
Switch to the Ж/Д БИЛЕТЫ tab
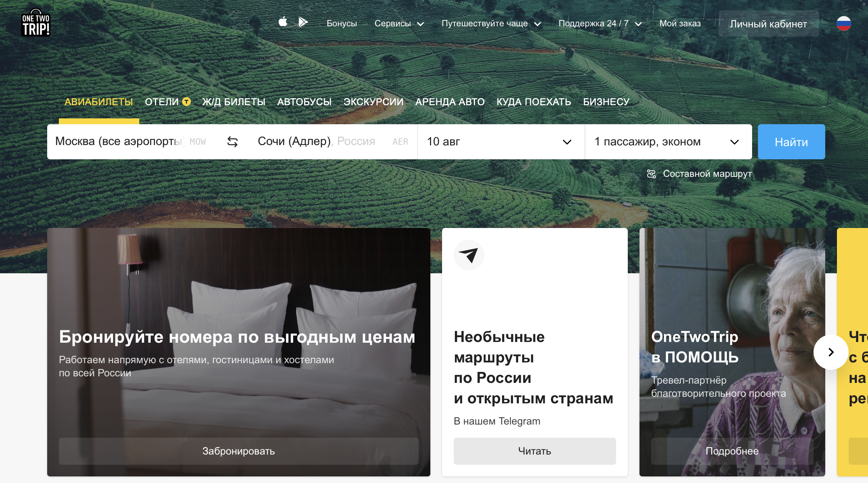[x=234, y=102]
